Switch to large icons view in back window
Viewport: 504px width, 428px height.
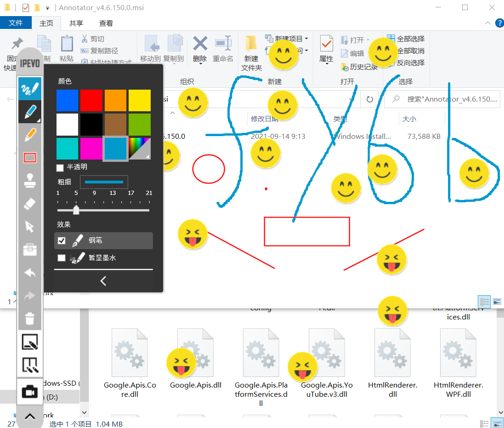[x=497, y=423]
